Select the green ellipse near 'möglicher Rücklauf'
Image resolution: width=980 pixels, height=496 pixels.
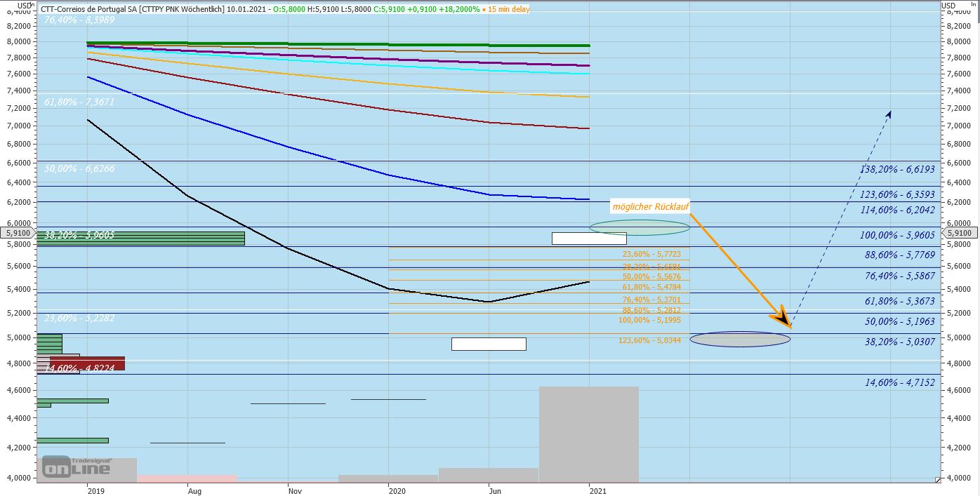click(x=640, y=227)
